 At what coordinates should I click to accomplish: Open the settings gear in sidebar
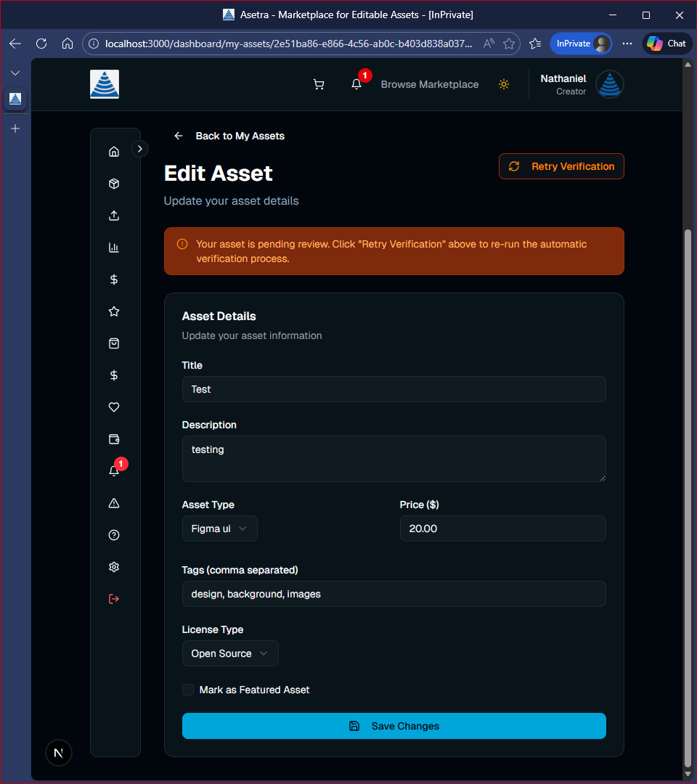pyautogui.click(x=114, y=567)
